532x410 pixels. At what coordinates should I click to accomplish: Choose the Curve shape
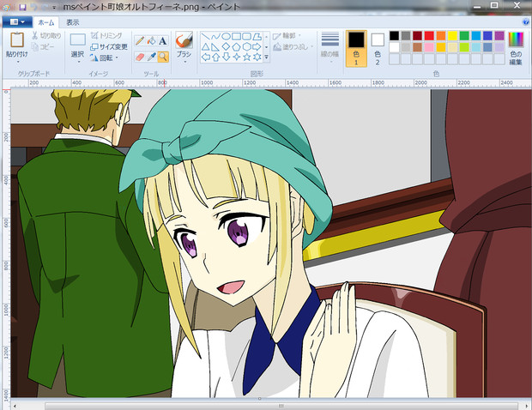tap(215, 36)
